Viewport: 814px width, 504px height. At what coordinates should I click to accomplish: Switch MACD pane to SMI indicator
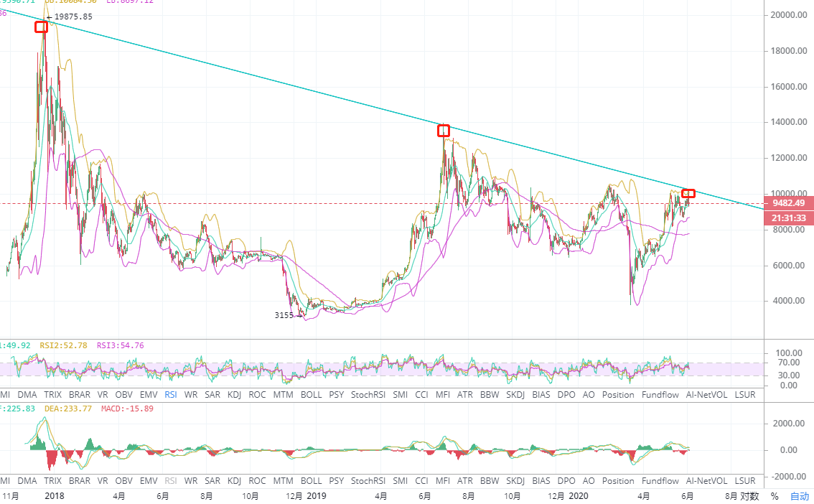401,480
